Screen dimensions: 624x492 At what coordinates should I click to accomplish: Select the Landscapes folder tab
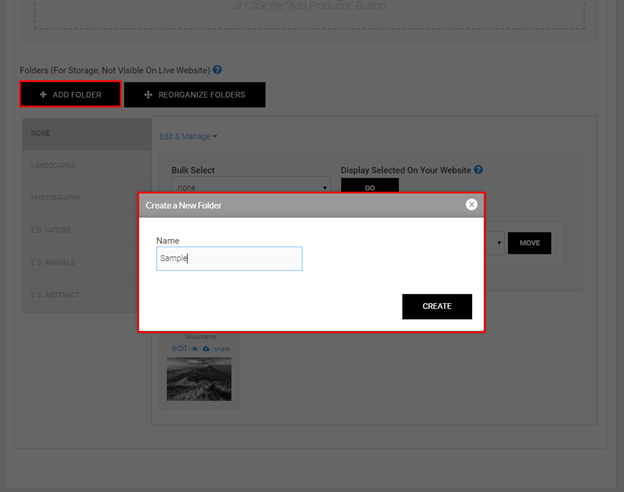click(86, 165)
